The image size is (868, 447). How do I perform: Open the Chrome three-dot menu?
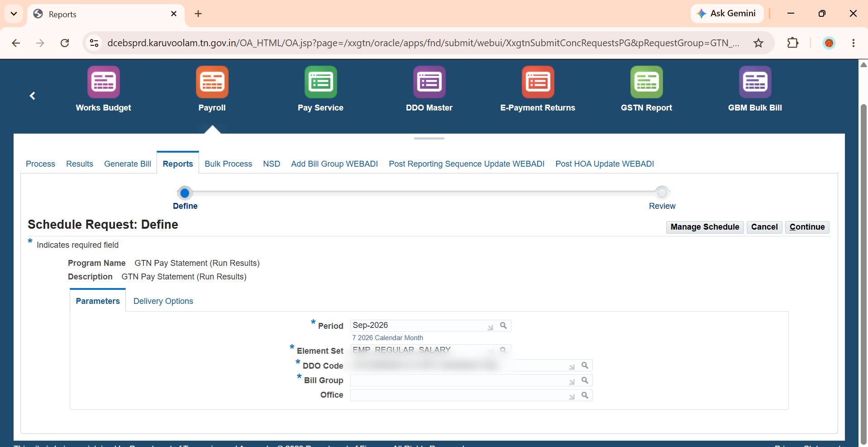pyautogui.click(x=854, y=43)
